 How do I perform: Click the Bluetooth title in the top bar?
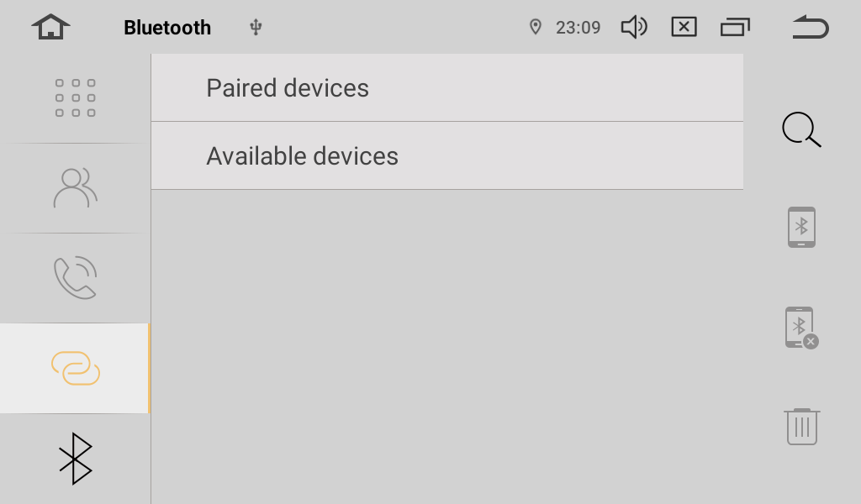point(167,28)
